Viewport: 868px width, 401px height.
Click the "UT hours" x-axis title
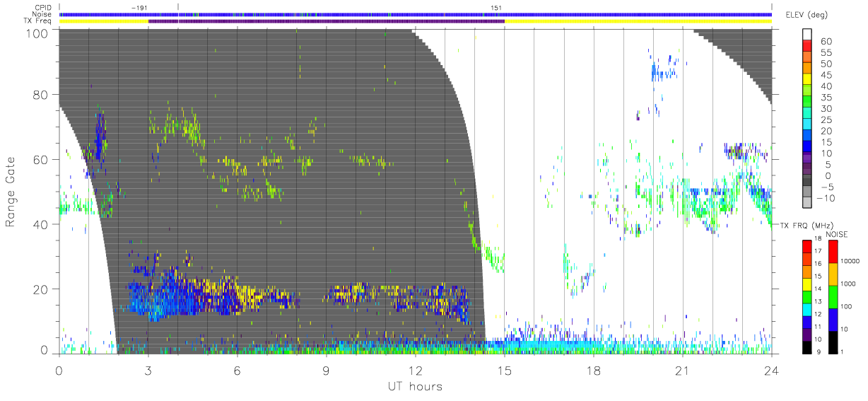click(414, 386)
